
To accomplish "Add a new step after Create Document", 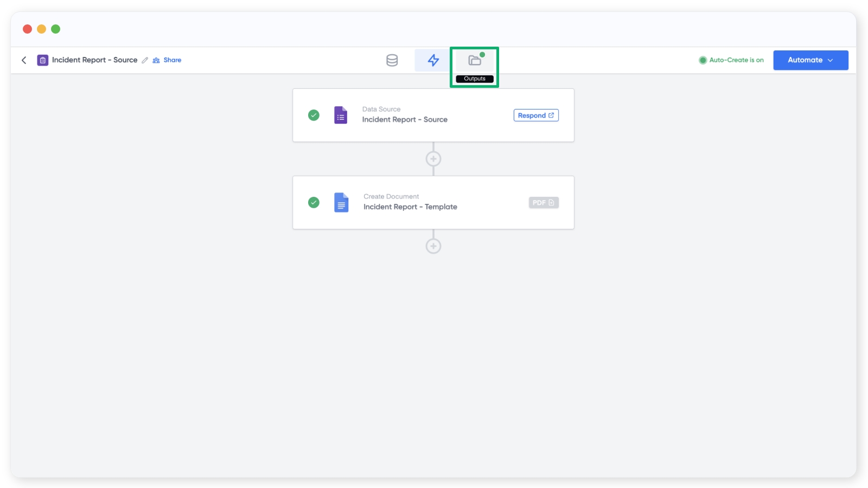I will click(x=433, y=246).
